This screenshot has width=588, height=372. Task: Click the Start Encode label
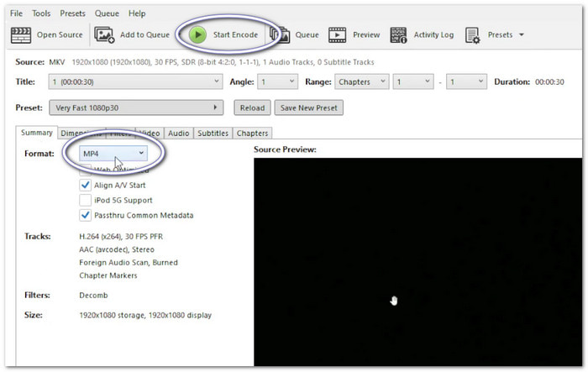coord(235,35)
